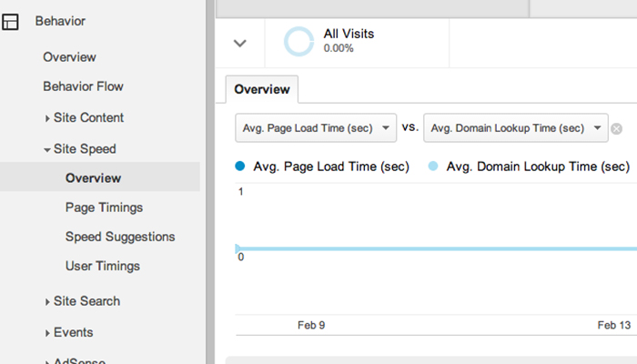Open the Behavior Flow report
637x364 pixels.
[x=84, y=86]
